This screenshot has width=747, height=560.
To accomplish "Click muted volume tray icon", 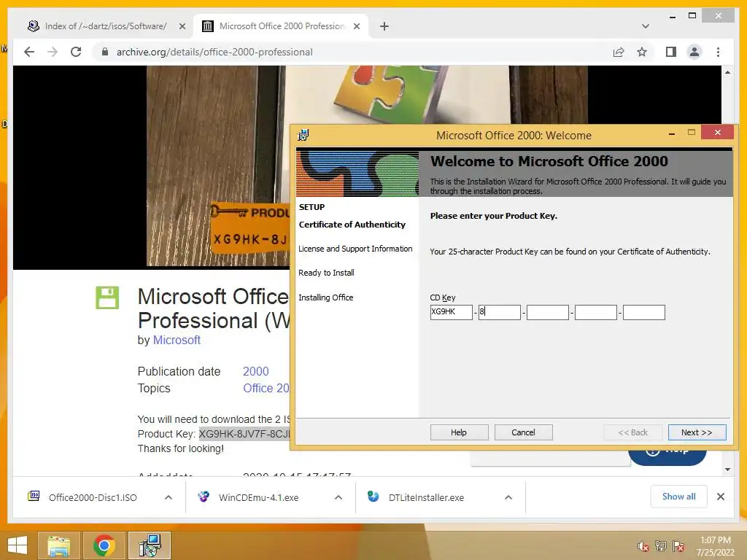I will [643, 546].
